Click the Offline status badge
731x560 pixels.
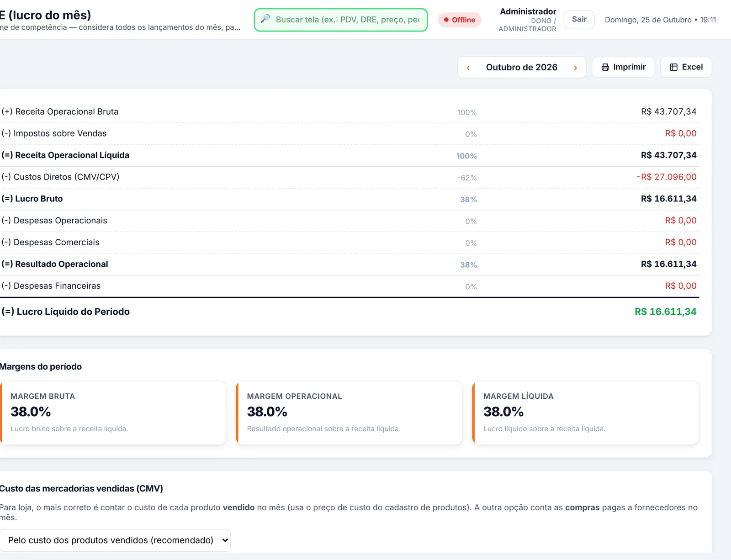460,20
